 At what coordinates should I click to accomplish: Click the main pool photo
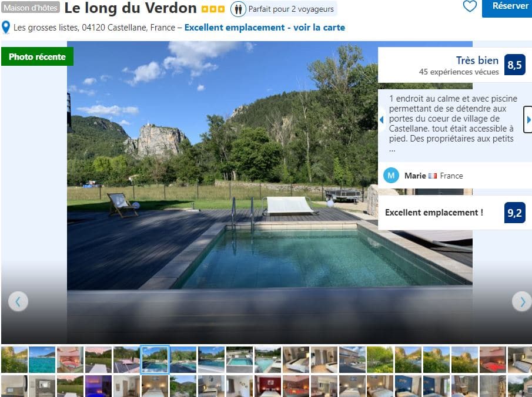pos(270,192)
